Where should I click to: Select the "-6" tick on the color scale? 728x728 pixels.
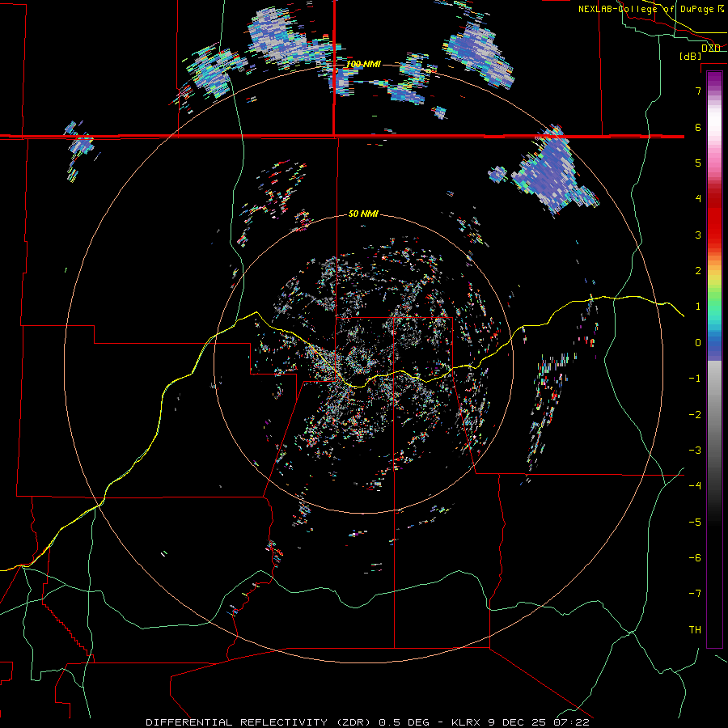pyautogui.click(x=695, y=558)
